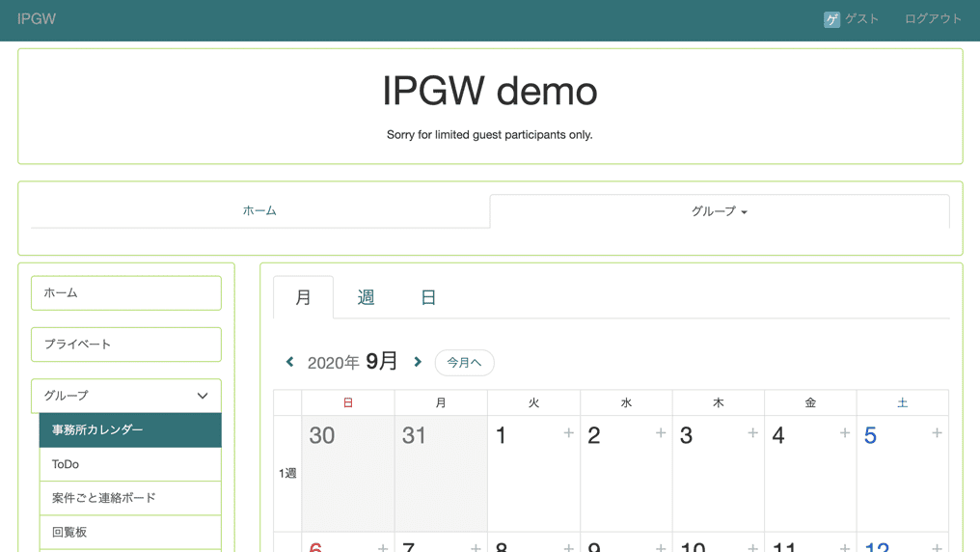This screenshot has height=552, width=980.
Task: Go to previous month with left arrow
Action: tap(289, 362)
